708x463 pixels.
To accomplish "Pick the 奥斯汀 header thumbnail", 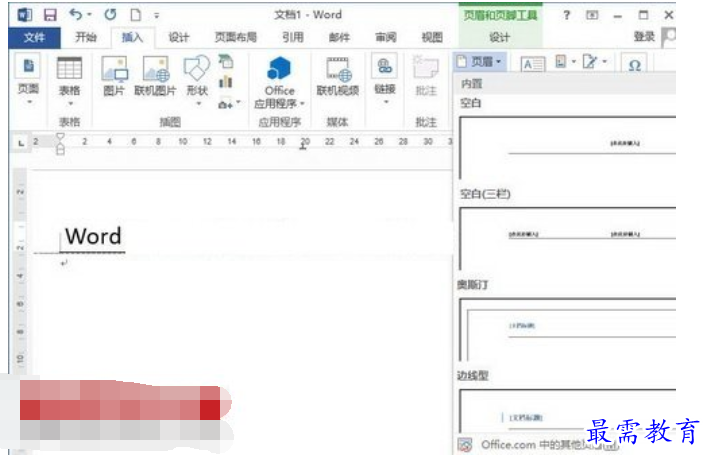I will pyautogui.click(x=568, y=330).
